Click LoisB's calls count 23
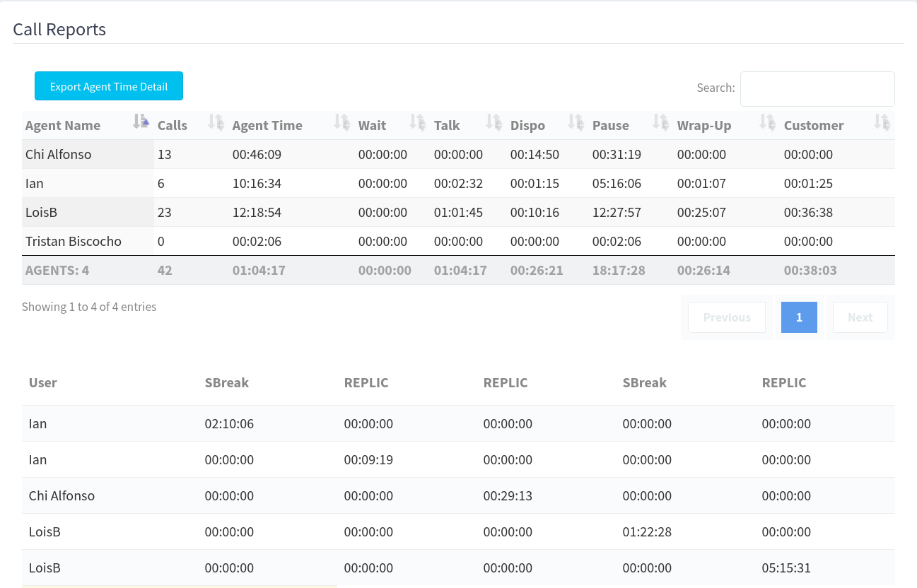Image resolution: width=917 pixels, height=588 pixels. pos(165,212)
